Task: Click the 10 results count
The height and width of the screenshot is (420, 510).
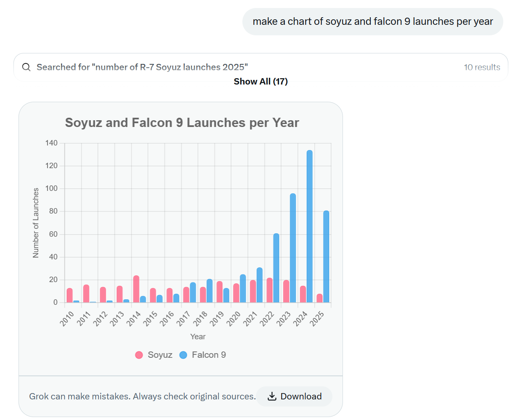Action: pyautogui.click(x=482, y=67)
